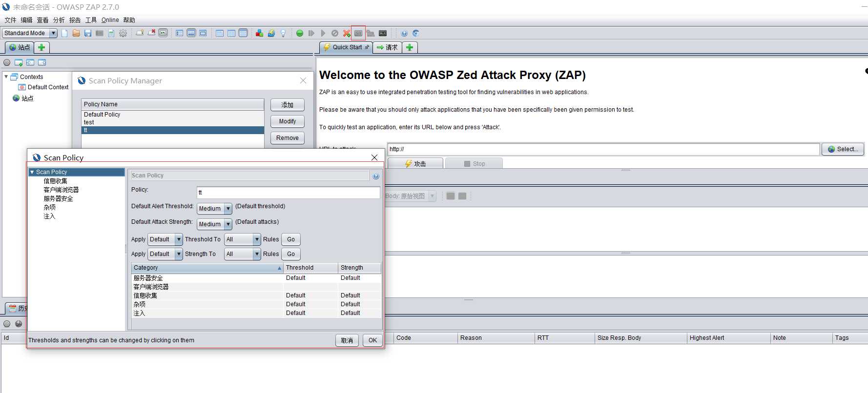Click Go for the threshold rules
Viewport: 868px width, 393px height.
point(291,239)
